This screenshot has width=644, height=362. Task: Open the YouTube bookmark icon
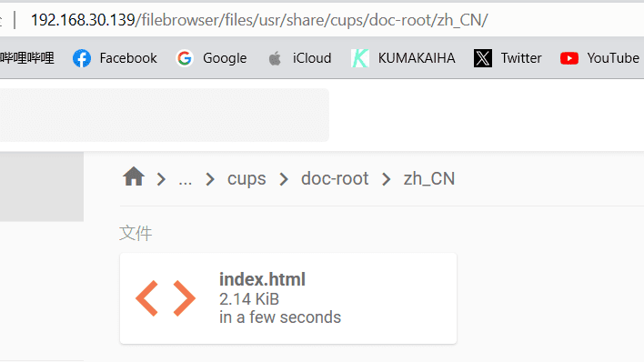pyautogui.click(x=569, y=58)
